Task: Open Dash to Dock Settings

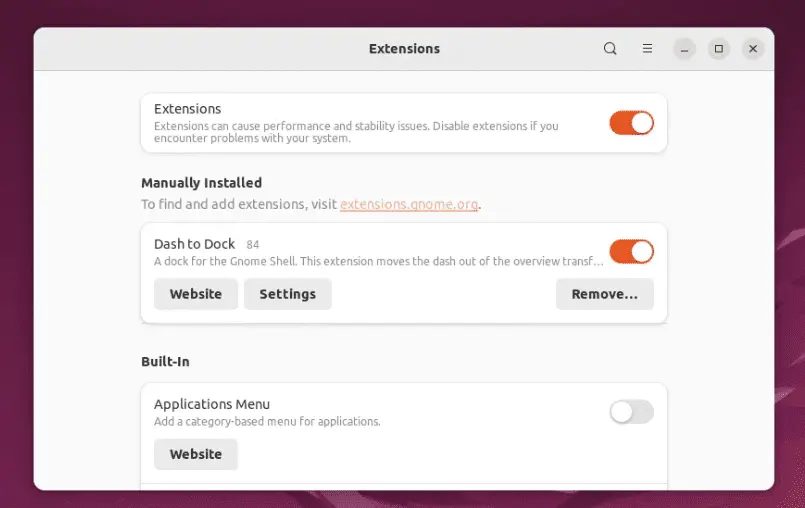Action: coord(288,294)
